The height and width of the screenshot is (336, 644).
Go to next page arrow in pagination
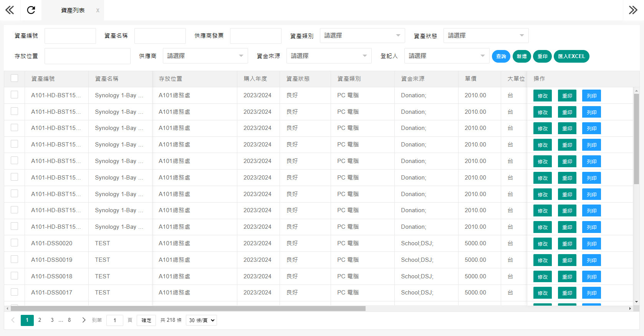pyautogui.click(x=84, y=320)
